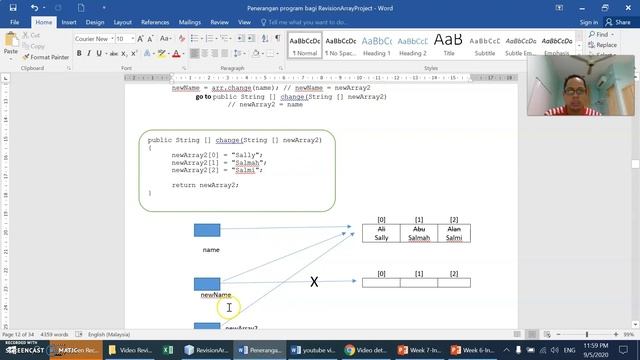Click the Tell me what you want field
This screenshot has width=640, height=360.
(x=304, y=22)
